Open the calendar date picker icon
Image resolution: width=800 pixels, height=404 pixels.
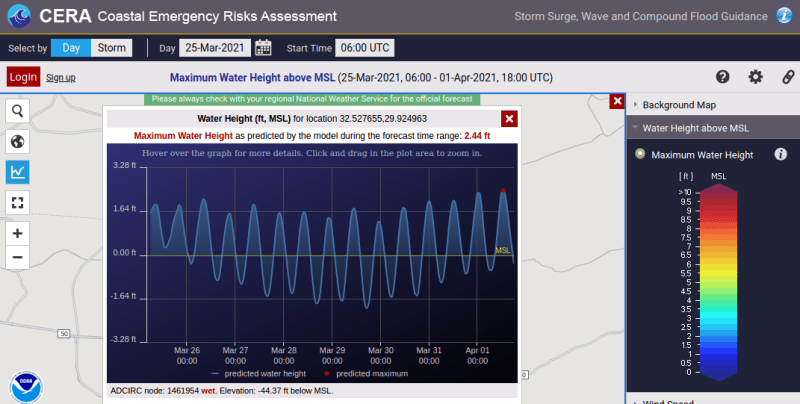coord(263,48)
